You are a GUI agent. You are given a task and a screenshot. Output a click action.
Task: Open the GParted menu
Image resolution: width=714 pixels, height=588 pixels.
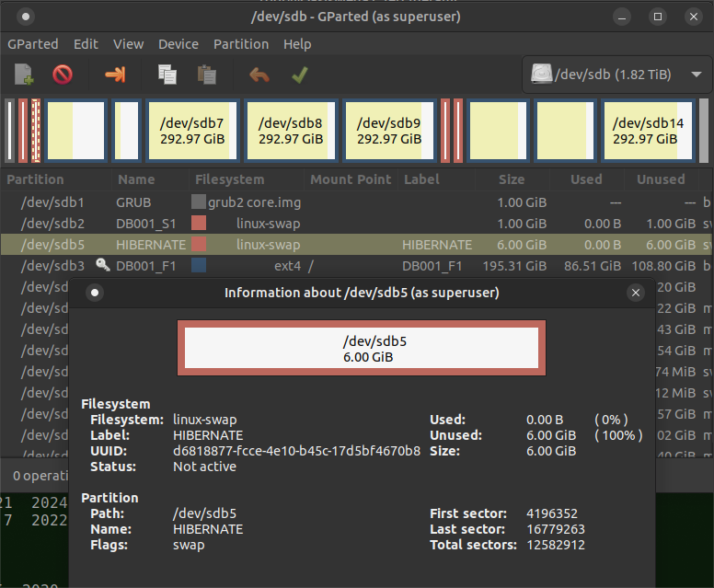[33, 44]
